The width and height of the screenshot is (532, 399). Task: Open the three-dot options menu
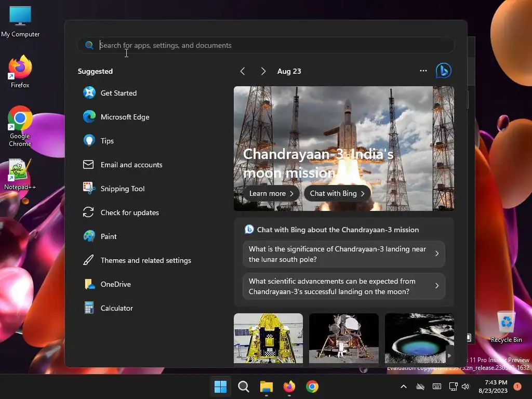pos(423,71)
